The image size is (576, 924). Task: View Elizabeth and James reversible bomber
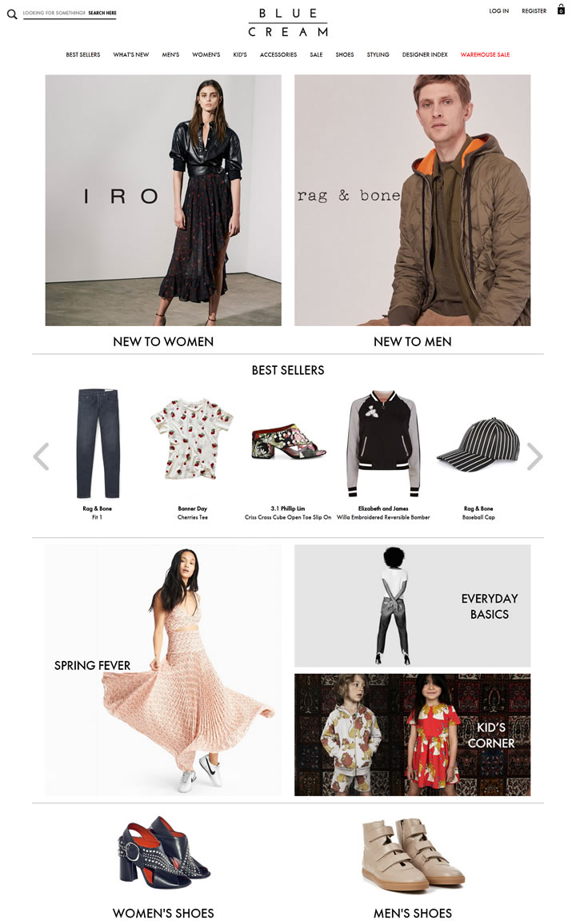(x=383, y=444)
